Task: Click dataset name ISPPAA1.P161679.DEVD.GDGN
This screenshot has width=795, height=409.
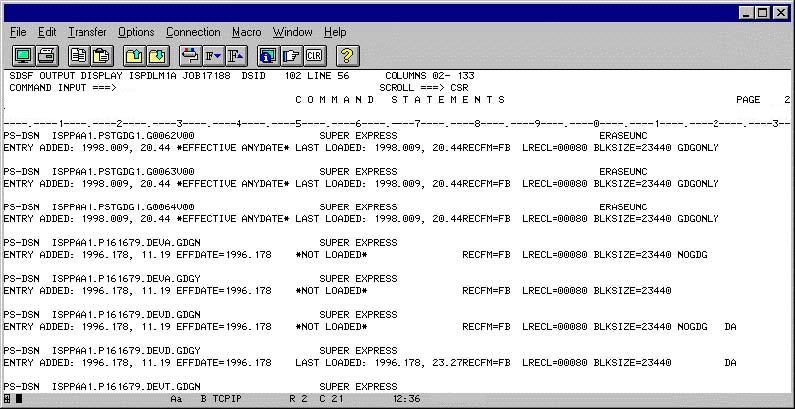Action: (x=126, y=315)
